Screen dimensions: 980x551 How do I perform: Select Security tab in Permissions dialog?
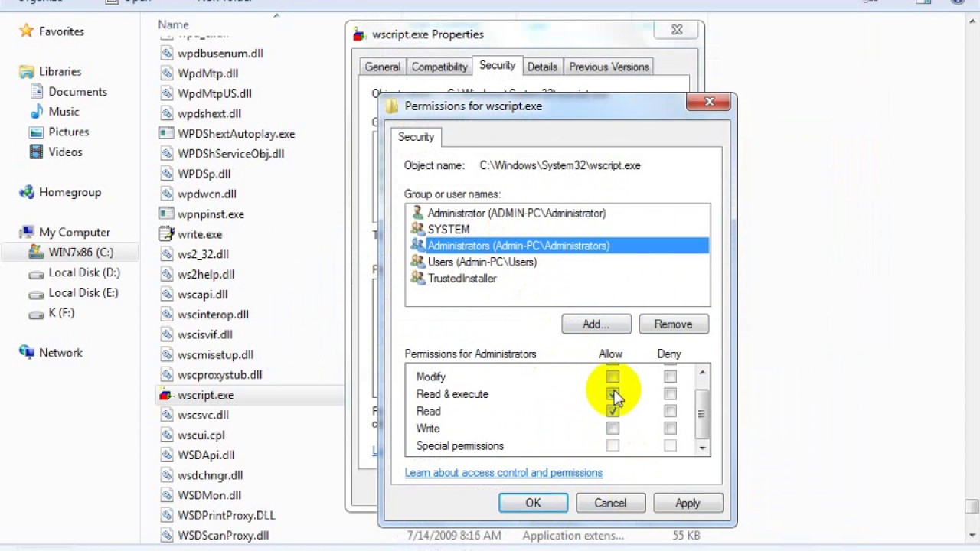[416, 137]
